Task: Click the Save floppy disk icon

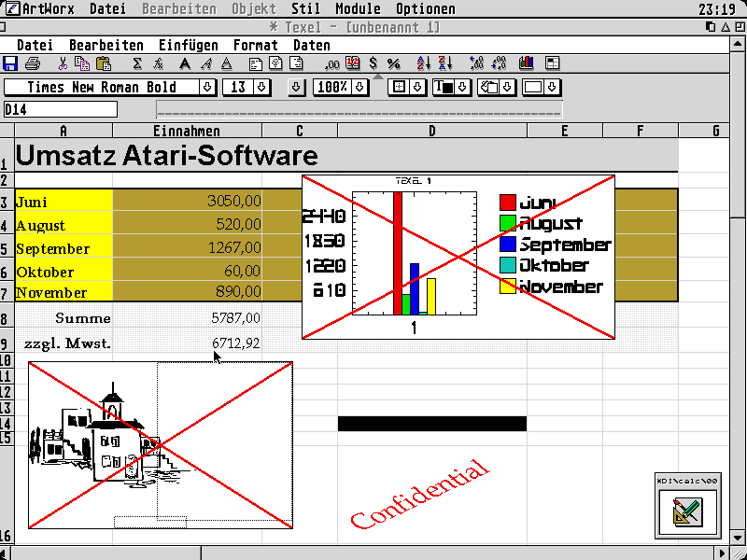Action: tap(10, 63)
